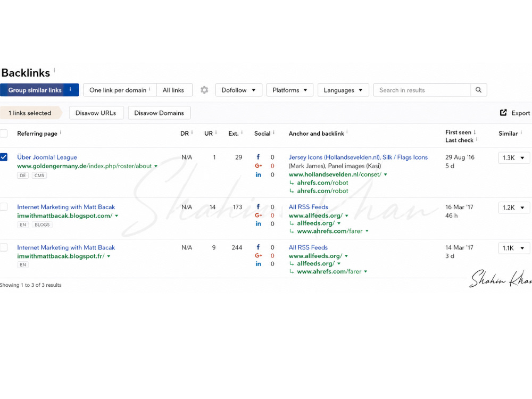Image resolution: width=532 pixels, height=399 pixels.
Task: Click info icon next to Last check
Action: pos(477,139)
